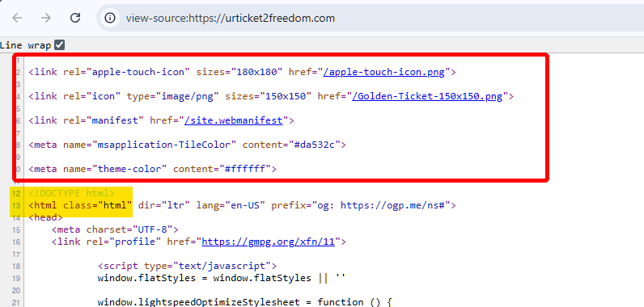This screenshot has height=307, width=644.
Task: Click the msapplication-TileColor meta line
Action: click(x=187, y=145)
